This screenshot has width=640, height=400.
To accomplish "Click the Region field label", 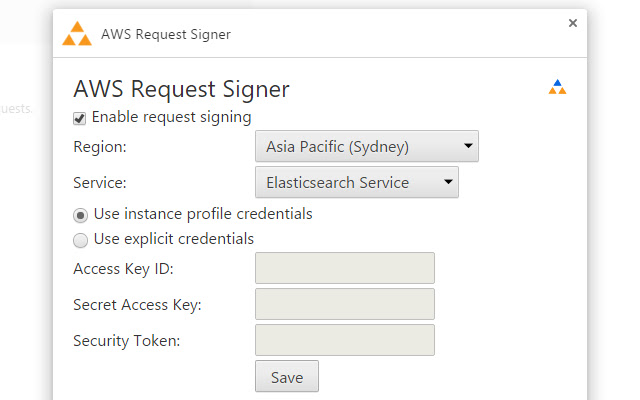I will pos(100,147).
